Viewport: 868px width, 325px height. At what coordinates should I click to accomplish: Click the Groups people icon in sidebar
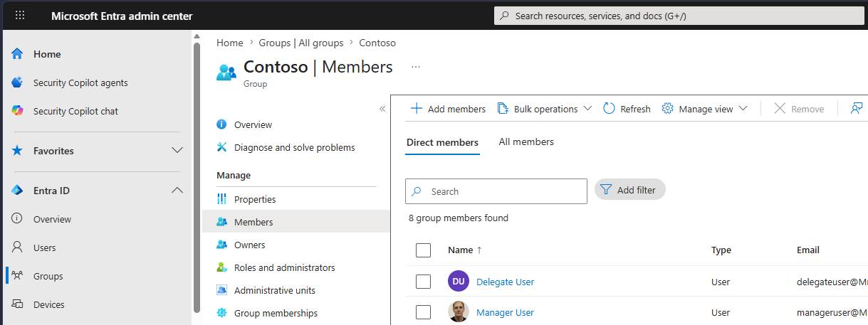click(x=18, y=276)
